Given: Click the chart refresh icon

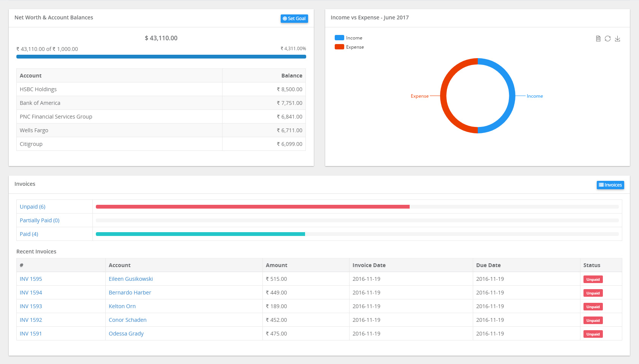Looking at the screenshot, I should point(608,39).
